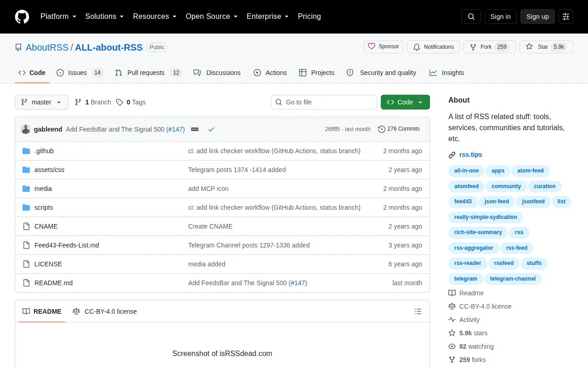Screen dimensions: 588x368
Task: Switch to CC-BY-4.0 license tab in README panel
Action: click(105, 311)
